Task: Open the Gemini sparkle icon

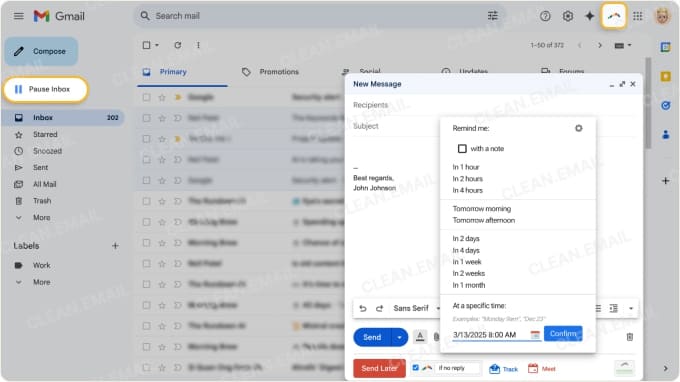Action: [590, 16]
